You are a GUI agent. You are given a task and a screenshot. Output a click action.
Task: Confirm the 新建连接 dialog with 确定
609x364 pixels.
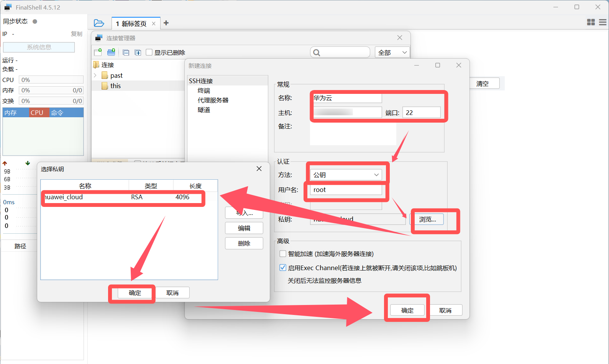pos(407,310)
